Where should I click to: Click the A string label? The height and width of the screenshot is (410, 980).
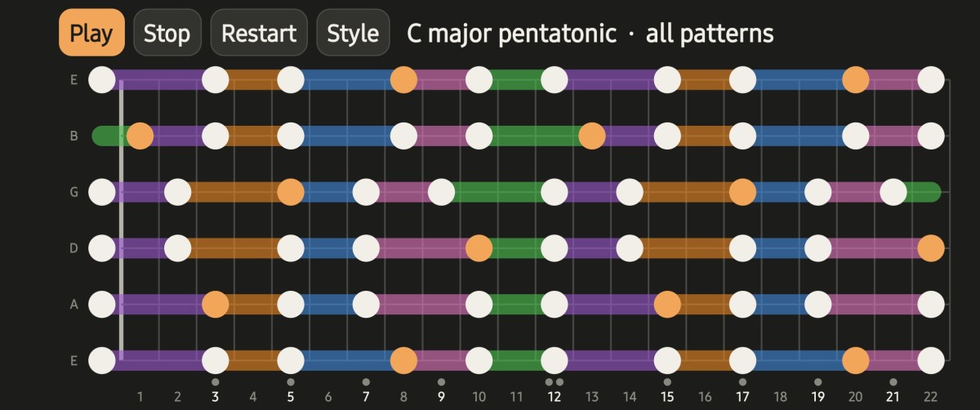click(x=73, y=304)
